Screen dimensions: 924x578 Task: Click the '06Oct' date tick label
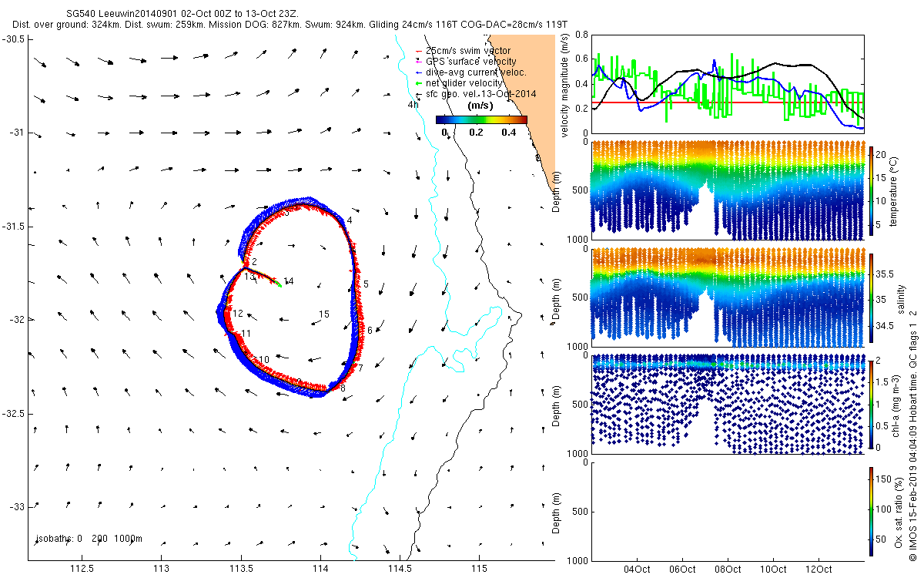click(683, 570)
